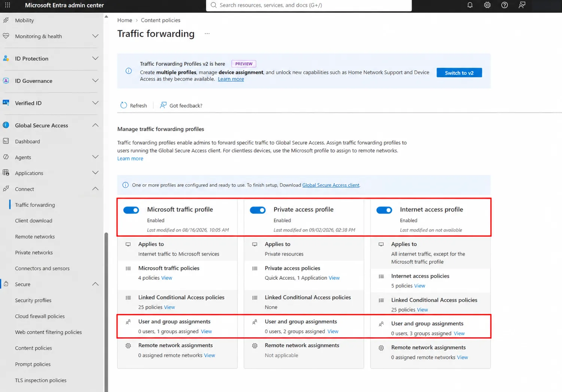Turn off the Internet access profile toggle
The image size is (562, 392).
click(x=384, y=210)
